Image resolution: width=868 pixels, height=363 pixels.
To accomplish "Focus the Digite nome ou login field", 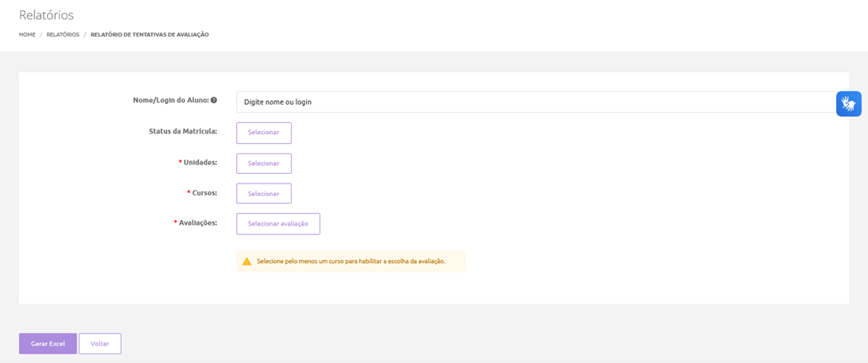I will 537,102.
